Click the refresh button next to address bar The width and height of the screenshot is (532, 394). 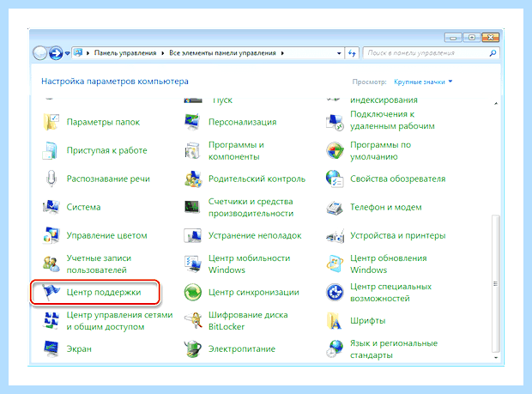point(352,53)
